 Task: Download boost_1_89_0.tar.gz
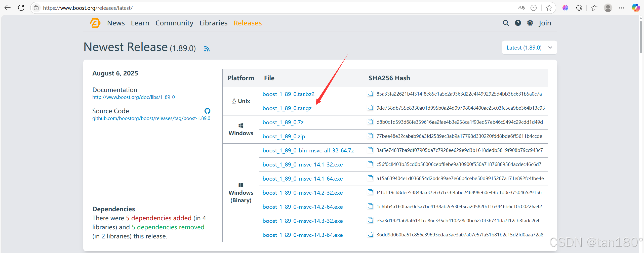pyautogui.click(x=287, y=108)
